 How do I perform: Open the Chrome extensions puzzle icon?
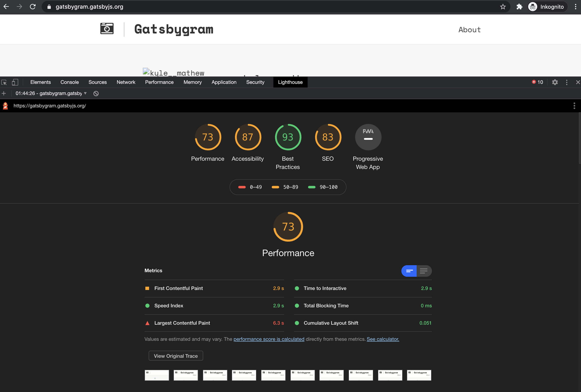click(519, 7)
